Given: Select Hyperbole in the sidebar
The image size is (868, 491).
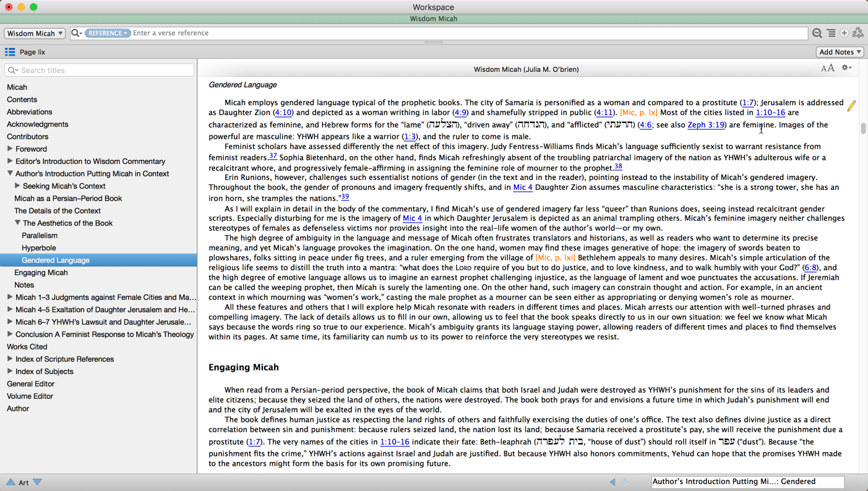Looking at the screenshot, I should pos(38,248).
